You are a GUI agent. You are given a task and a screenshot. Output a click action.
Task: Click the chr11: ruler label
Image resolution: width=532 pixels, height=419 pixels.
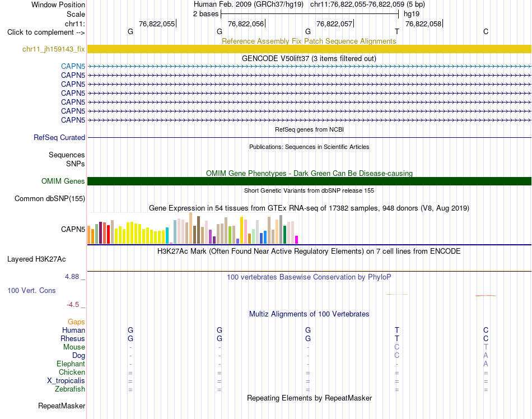pyautogui.click(x=75, y=24)
